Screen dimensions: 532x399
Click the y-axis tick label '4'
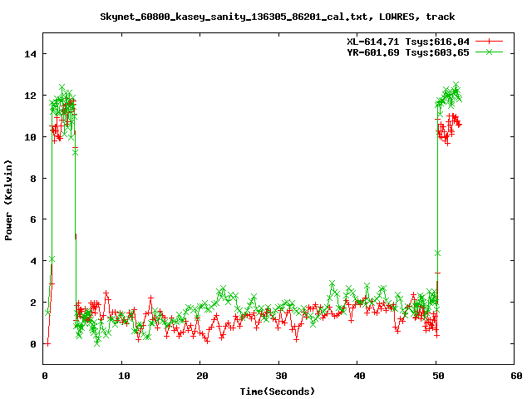pyautogui.click(x=33, y=261)
